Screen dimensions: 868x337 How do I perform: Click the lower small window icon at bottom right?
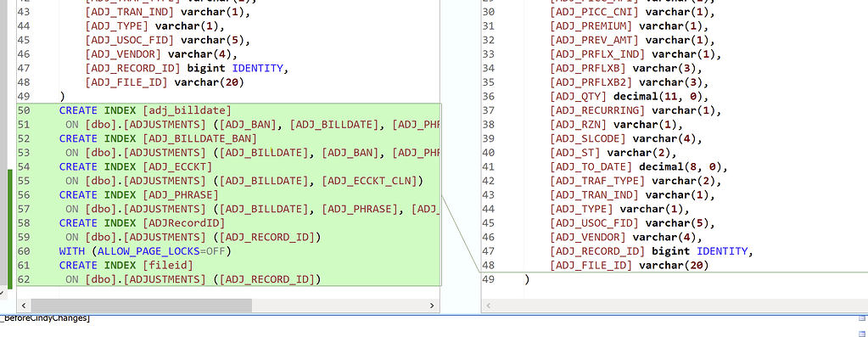(x=862, y=333)
